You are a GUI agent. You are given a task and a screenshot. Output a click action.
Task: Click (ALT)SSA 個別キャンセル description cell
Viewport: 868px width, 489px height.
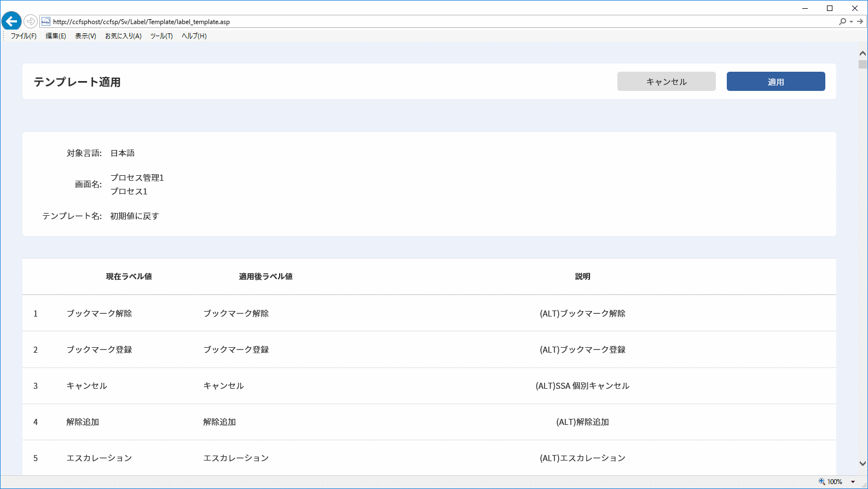583,386
